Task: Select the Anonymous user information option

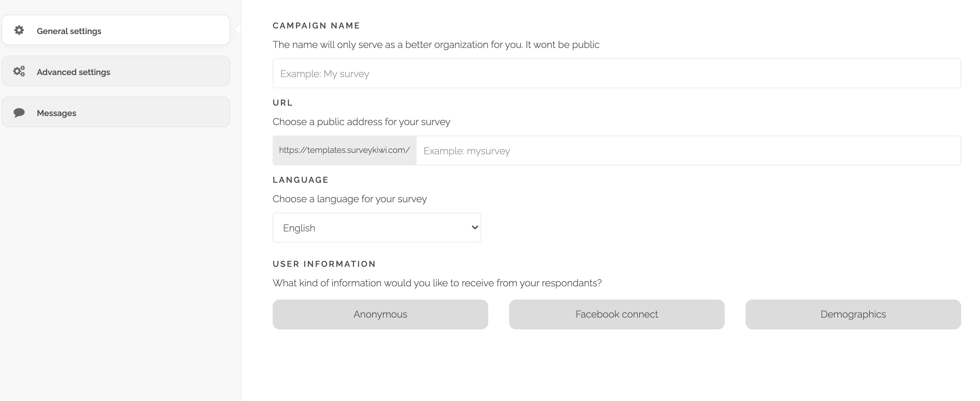Action: (380, 314)
